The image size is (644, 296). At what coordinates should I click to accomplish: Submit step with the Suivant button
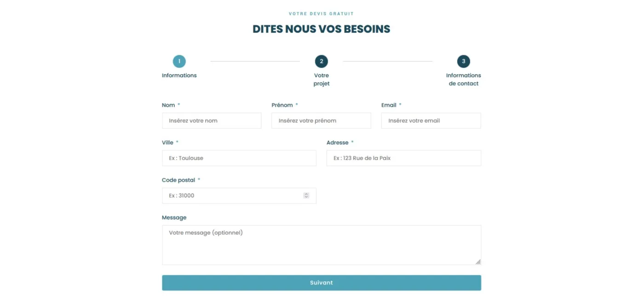coord(322,283)
